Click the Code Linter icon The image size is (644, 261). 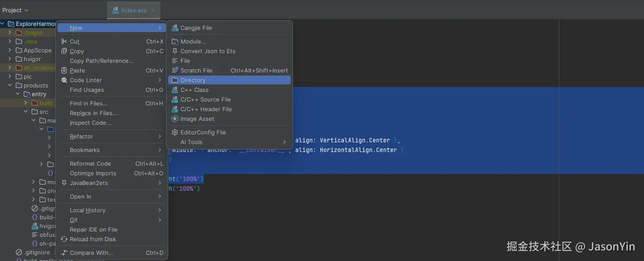click(x=64, y=80)
